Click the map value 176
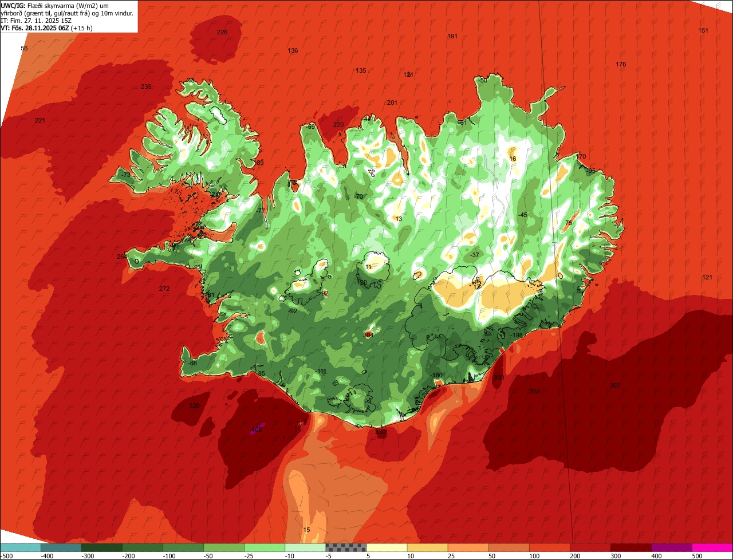 (621, 64)
